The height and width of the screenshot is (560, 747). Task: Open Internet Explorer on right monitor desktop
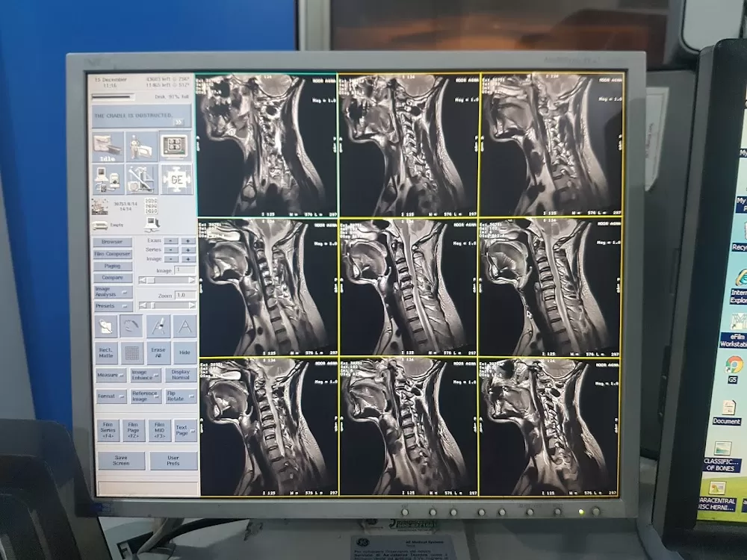pyautogui.click(x=739, y=286)
